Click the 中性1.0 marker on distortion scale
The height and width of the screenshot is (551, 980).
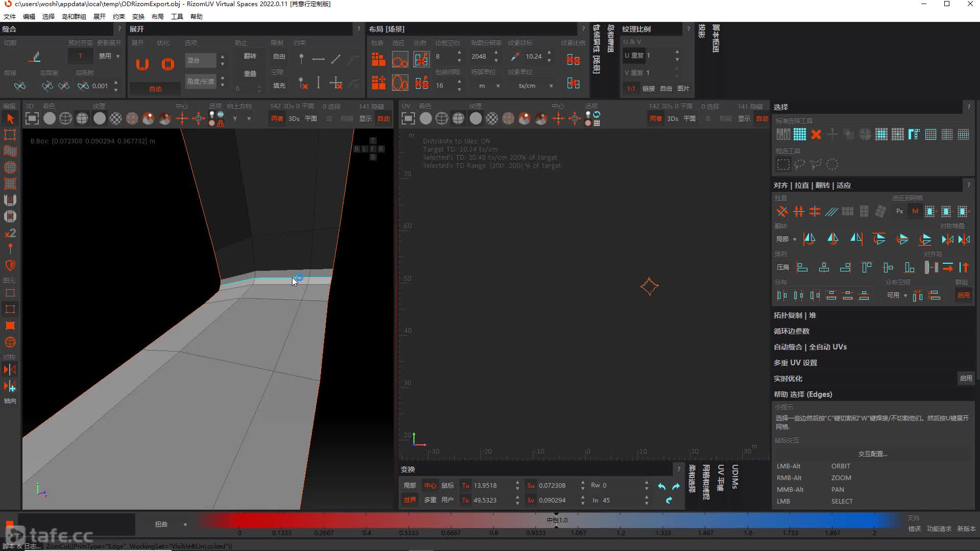tap(557, 520)
